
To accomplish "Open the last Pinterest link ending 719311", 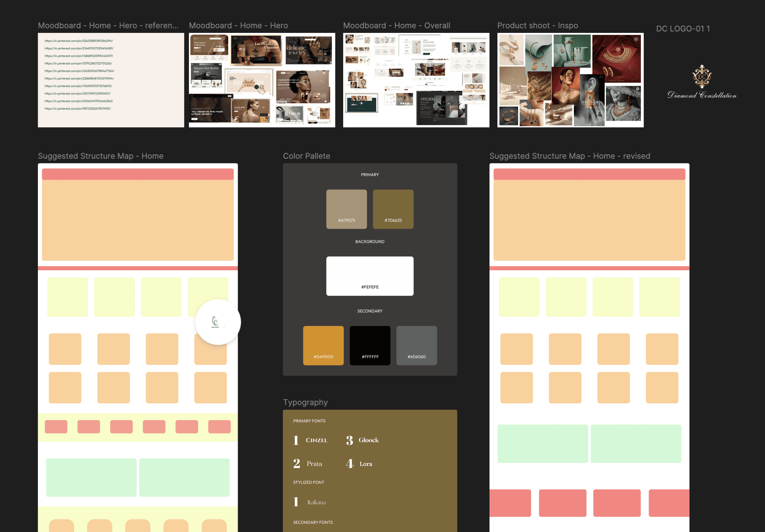I will click(78, 108).
